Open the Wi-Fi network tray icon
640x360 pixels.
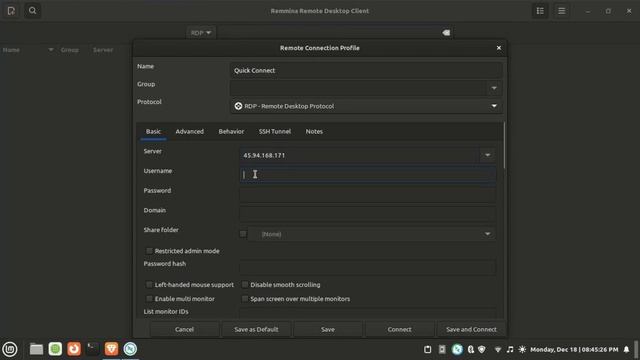(x=498, y=350)
